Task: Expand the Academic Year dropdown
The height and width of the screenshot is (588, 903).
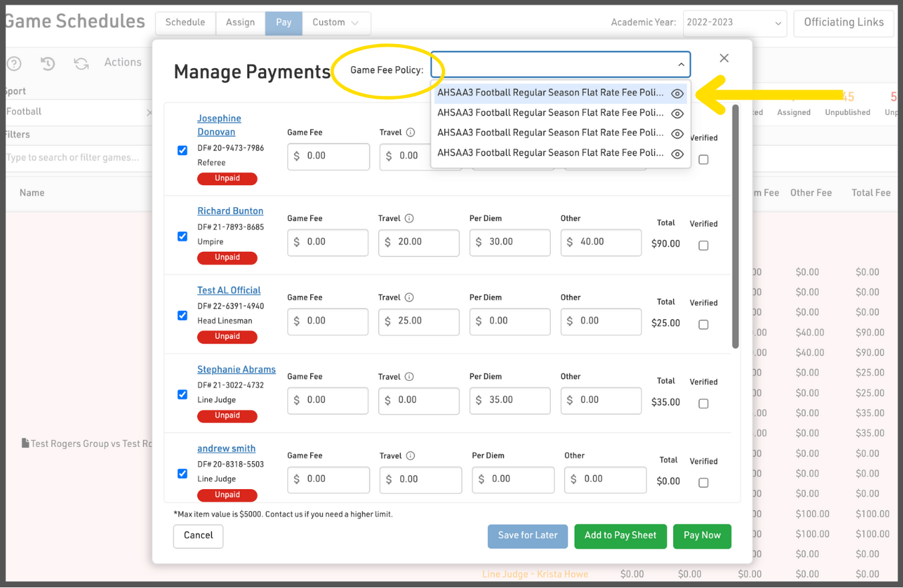Action: pyautogui.click(x=734, y=23)
